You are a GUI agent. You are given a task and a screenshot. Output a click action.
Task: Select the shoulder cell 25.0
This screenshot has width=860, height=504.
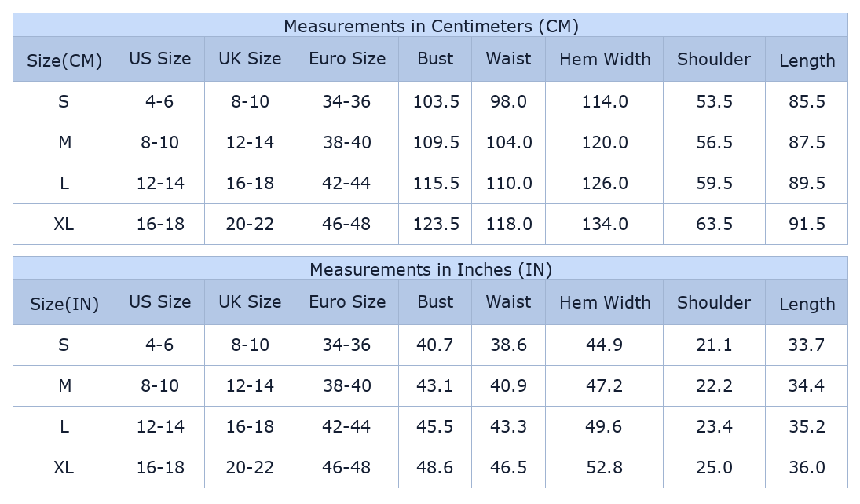tap(714, 467)
